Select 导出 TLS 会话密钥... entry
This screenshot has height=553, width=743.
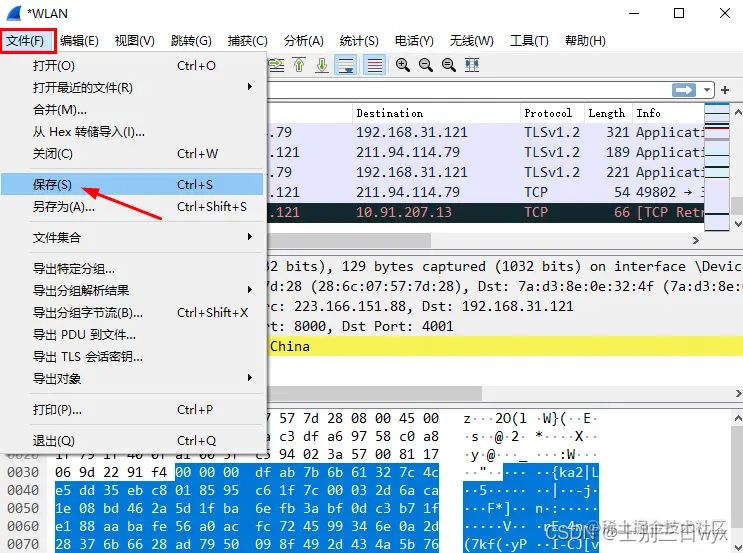(x=132, y=357)
